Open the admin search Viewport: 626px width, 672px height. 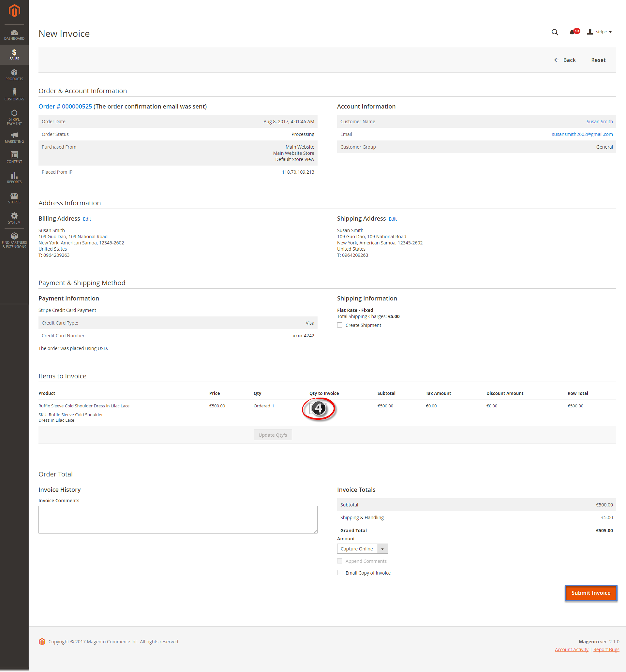click(x=554, y=32)
